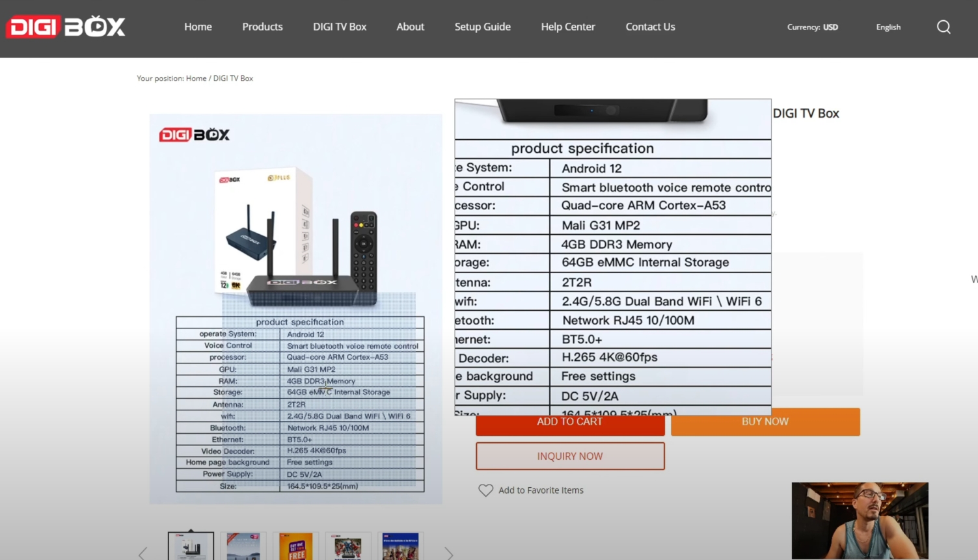
Task: Select the fifth product thumbnail
Action: pos(401,546)
